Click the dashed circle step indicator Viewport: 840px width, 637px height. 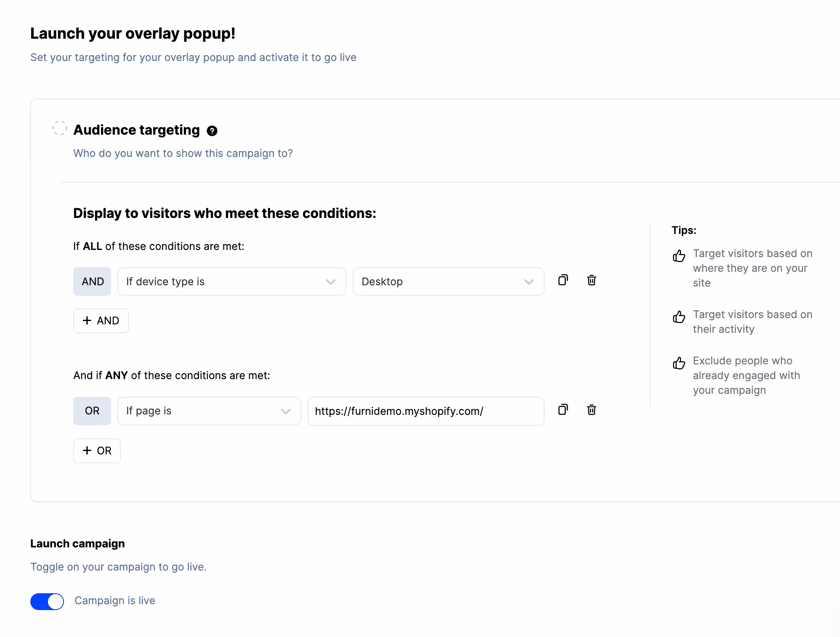pyautogui.click(x=59, y=128)
